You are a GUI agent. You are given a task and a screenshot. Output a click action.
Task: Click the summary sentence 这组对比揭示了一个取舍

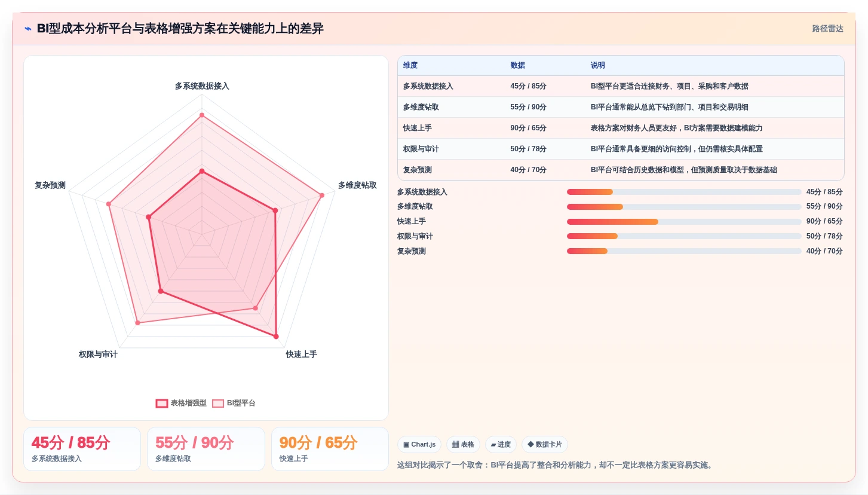(x=556, y=465)
